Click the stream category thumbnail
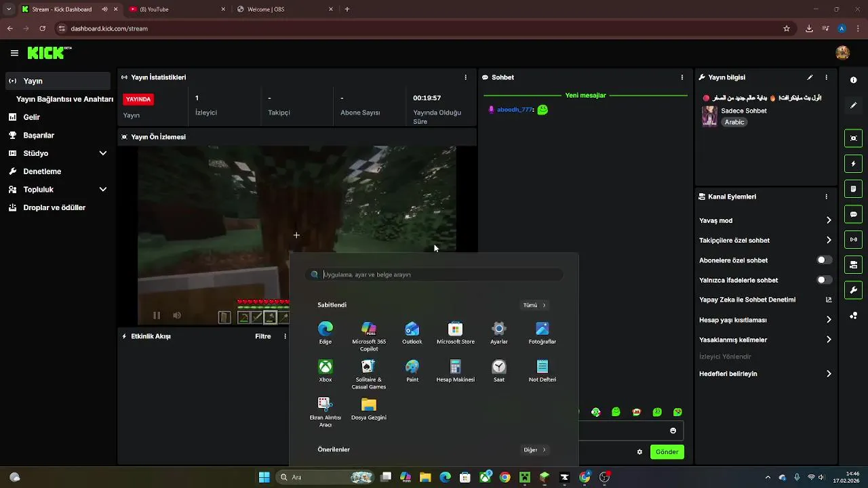 (x=709, y=116)
